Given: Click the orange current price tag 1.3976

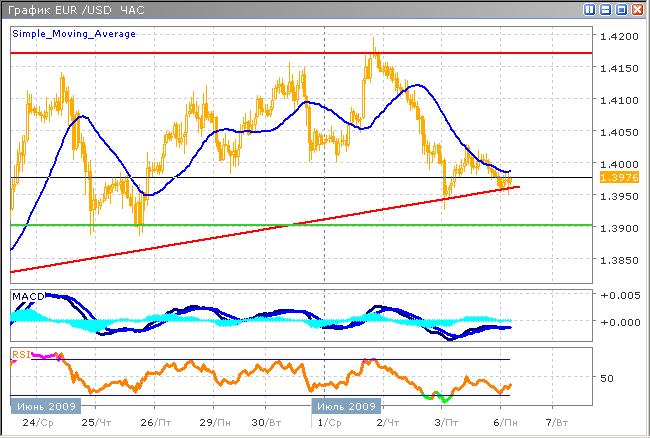Looking at the screenshot, I should 612,177.
